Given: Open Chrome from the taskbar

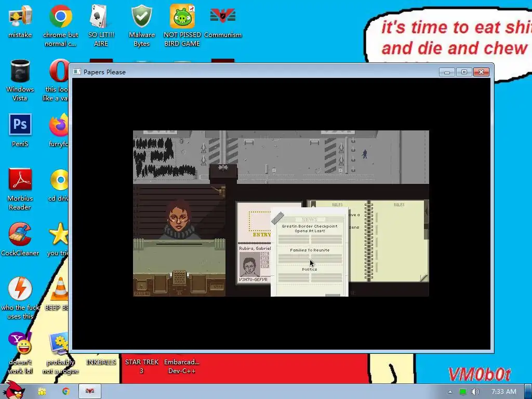Looking at the screenshot, I should point(65,392).
